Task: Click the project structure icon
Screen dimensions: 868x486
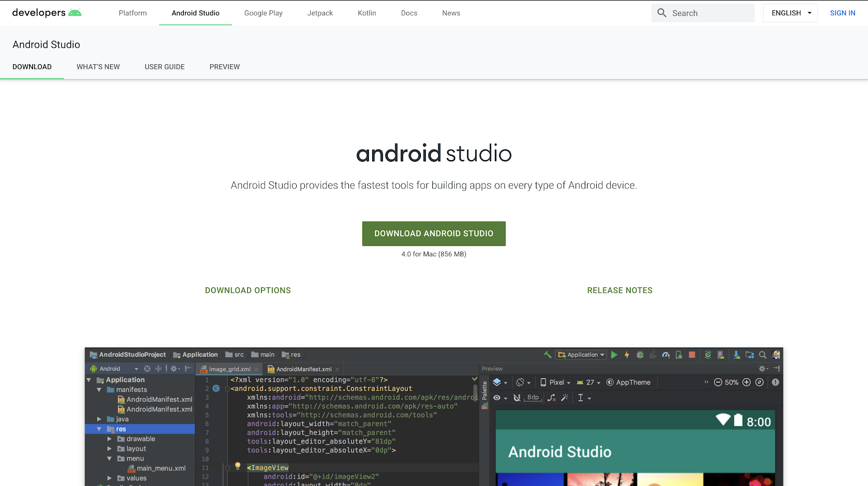Action: 750,355
